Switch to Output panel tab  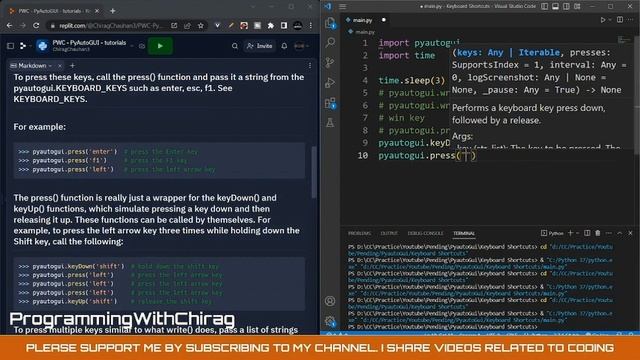389,233
